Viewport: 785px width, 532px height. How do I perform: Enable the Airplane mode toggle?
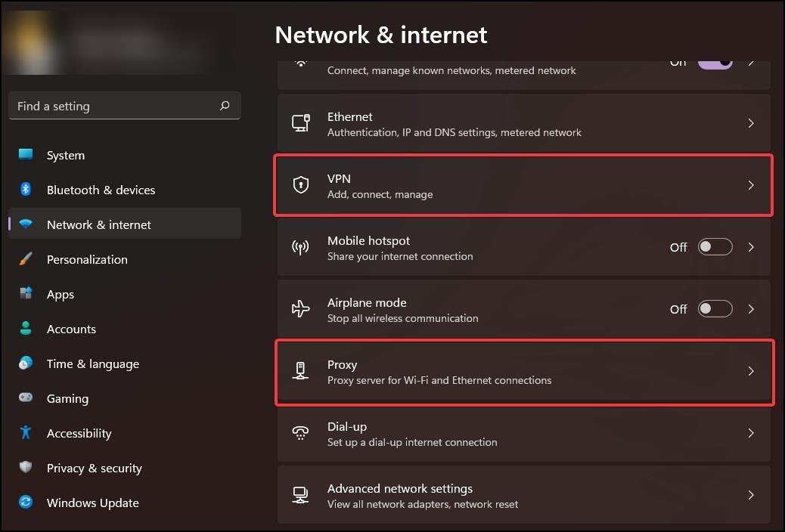(x=715, y=309)
